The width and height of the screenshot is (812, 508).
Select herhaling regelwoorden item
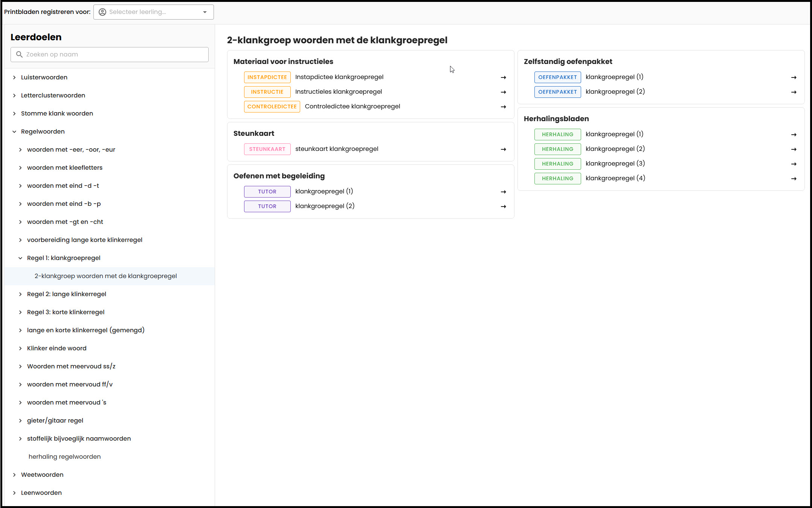pos(64,456)
